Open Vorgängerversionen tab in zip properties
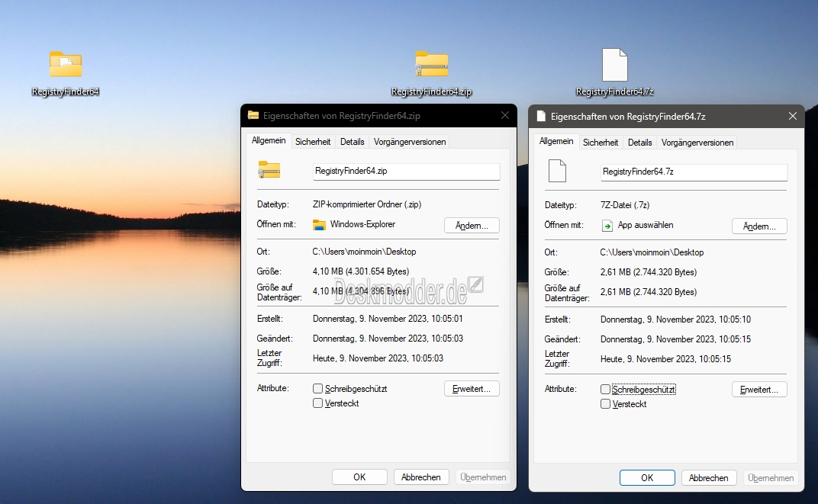The width and height of the screenshot is (818, 504). (x=410, y=142)
